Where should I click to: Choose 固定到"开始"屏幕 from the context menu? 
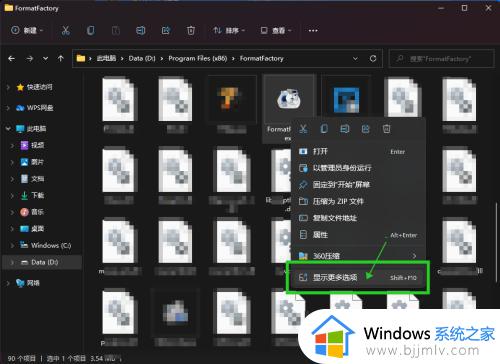358,185
